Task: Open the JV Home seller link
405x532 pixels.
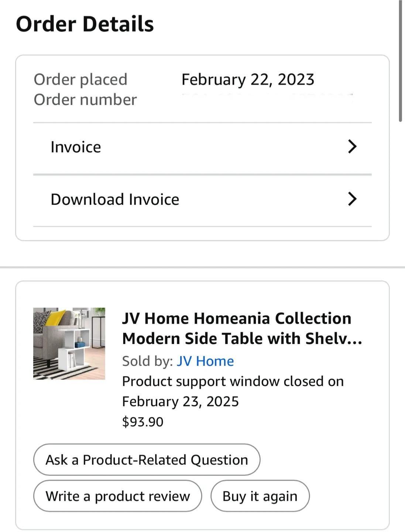Action: [x=205, y=361]
